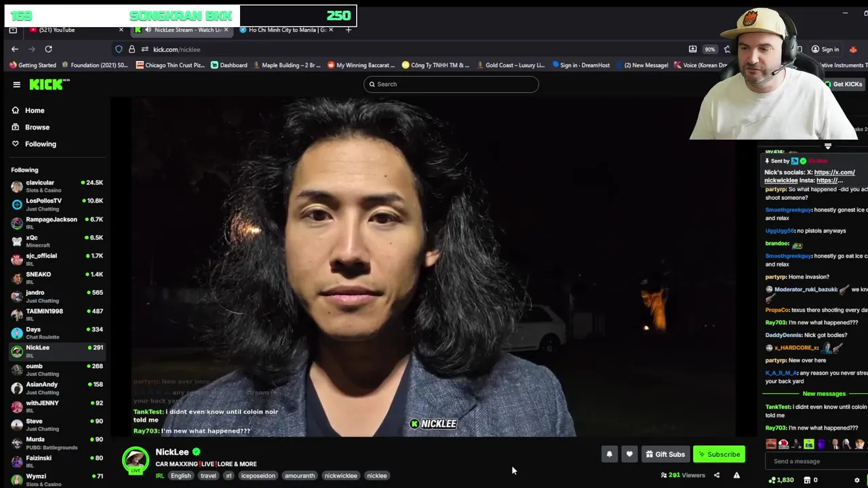Open sjc_official channel in Following list
The width and height of the screenshot is (868, 488).
[57, 259]
